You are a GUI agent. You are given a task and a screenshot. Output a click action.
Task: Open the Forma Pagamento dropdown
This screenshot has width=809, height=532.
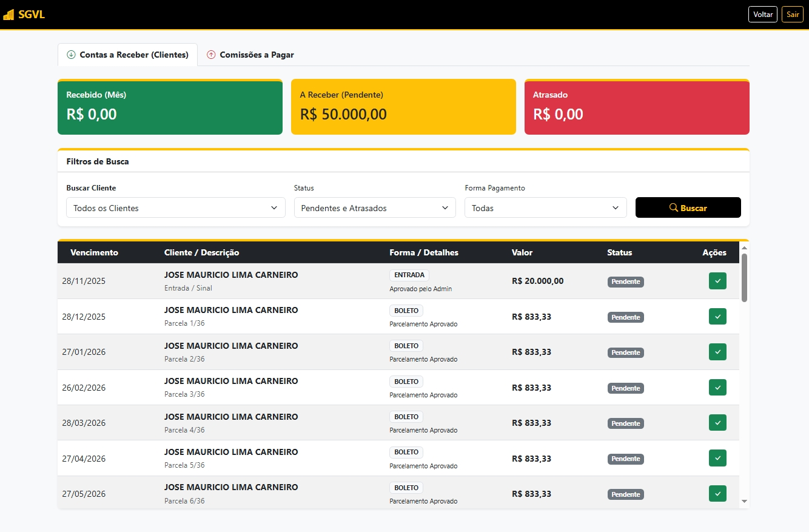[545, 208]
